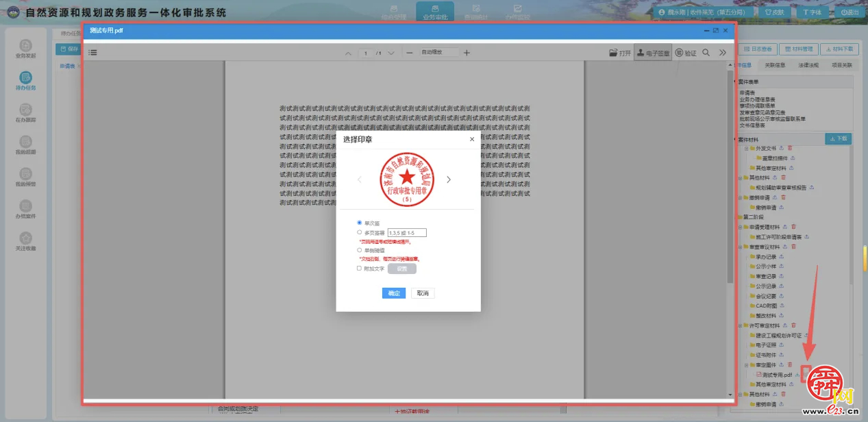This screenshot has height=422, width=868.
Task: Enable the 附加文字 checkbox
Action: coord(360,269)
